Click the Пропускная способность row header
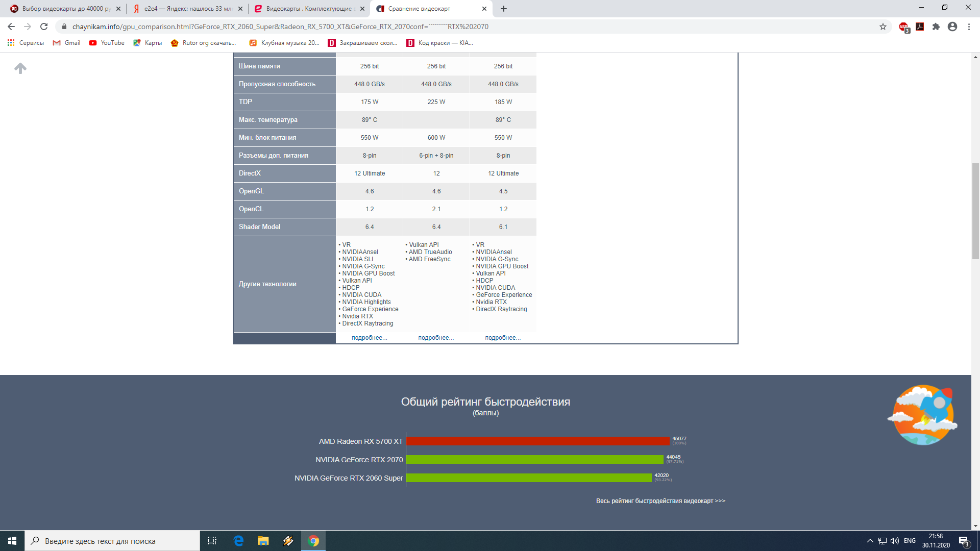The height and width of the screenshot is (551, 980). click(284, 84)
